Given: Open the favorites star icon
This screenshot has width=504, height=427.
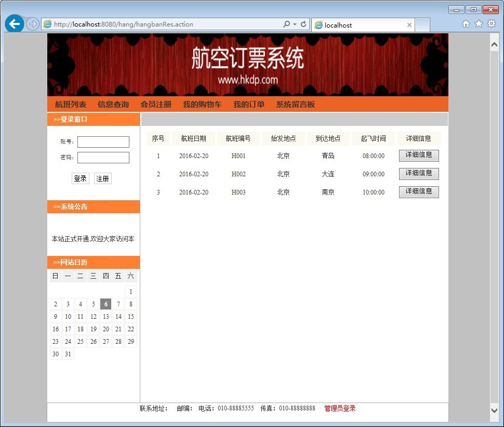Looking at the screenshot, I should coord(479,24).
